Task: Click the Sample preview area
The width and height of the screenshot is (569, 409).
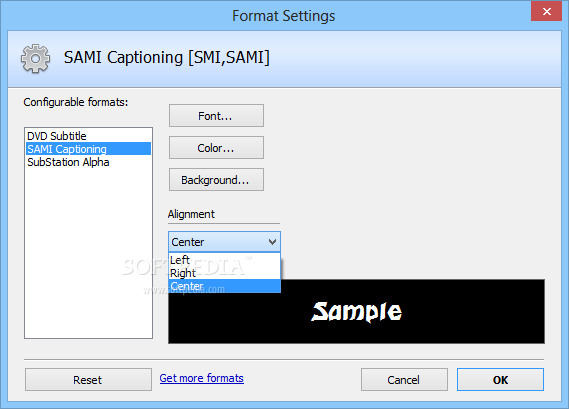Action: pos(356,311)
